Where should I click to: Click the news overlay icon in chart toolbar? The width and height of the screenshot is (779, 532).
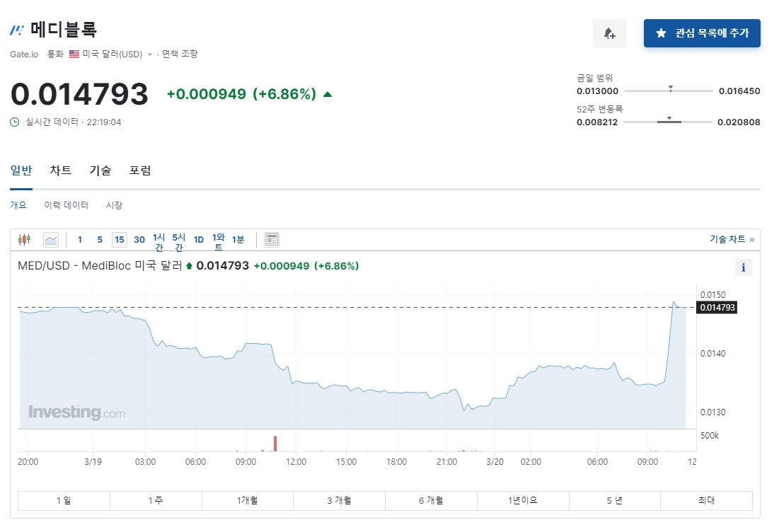(272, 240)
